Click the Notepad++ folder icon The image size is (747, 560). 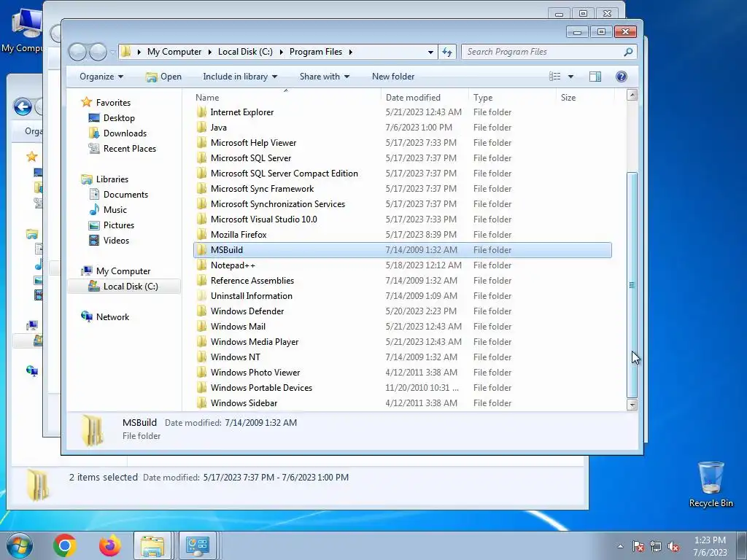pyautogui.click(x=201, y=265)
